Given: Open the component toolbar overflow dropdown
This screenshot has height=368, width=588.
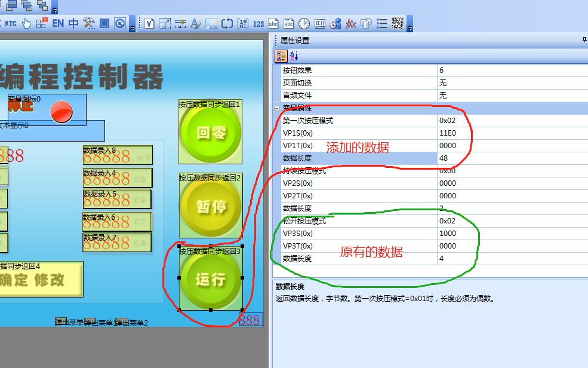Looking at the screenshot, I should (x=409, y=27).
